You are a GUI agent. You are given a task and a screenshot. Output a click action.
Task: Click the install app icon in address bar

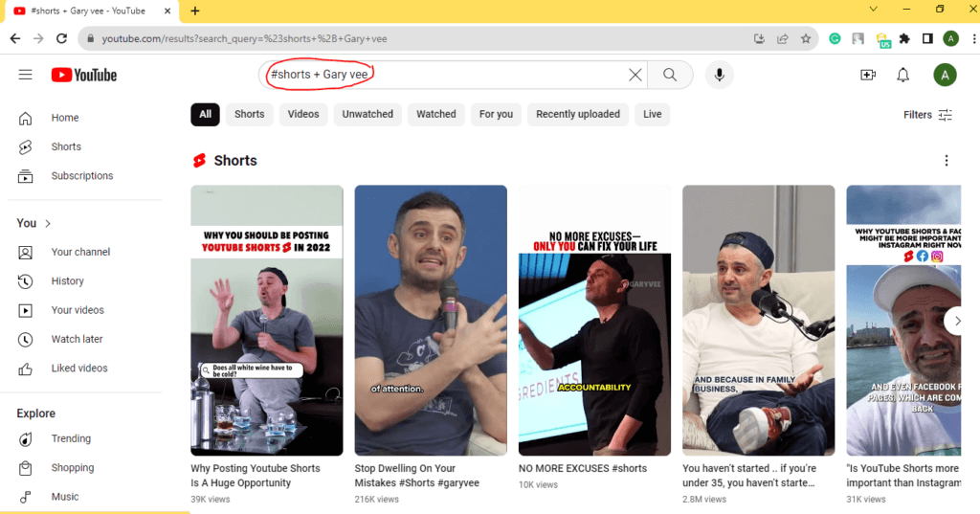[x=759, y=39]
